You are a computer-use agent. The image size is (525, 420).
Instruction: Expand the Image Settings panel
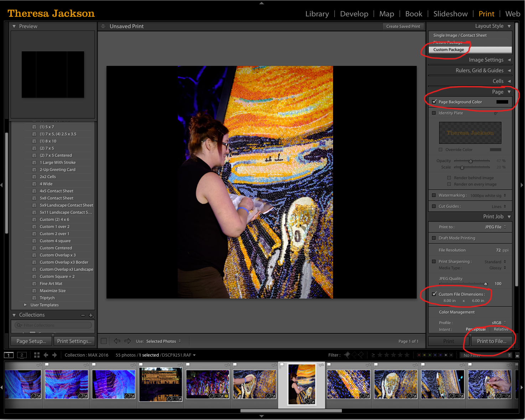(509, 60)
